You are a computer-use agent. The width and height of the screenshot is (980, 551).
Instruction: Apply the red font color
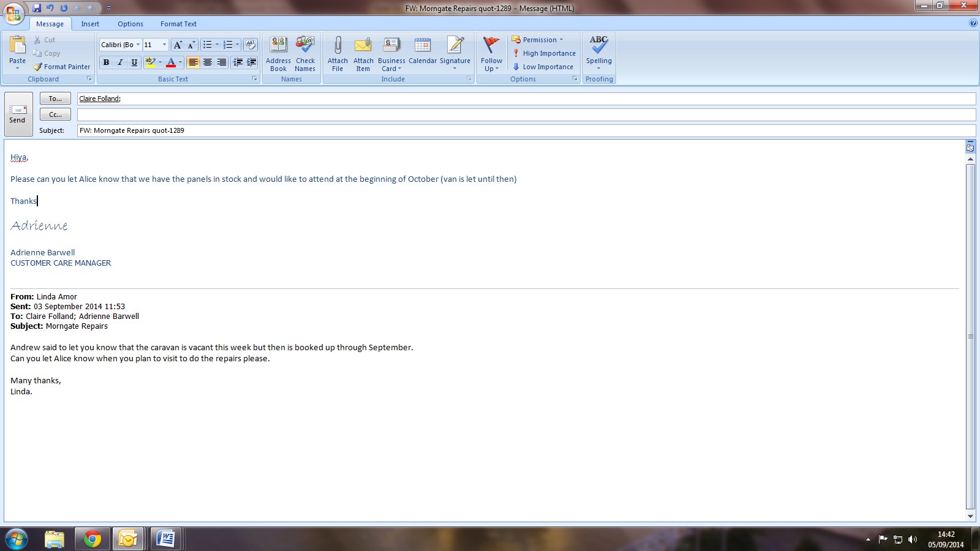(171, 62)
